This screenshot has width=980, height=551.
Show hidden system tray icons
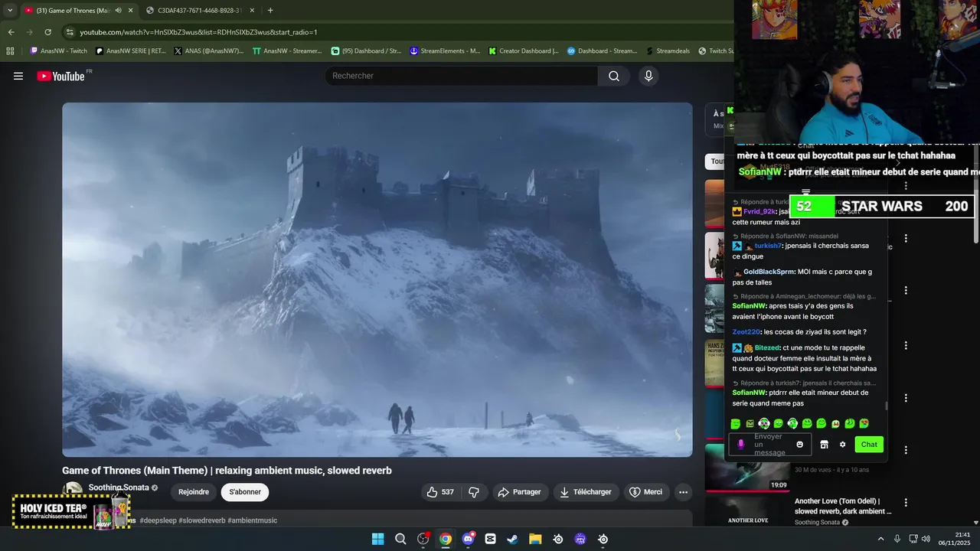(880, 539)
